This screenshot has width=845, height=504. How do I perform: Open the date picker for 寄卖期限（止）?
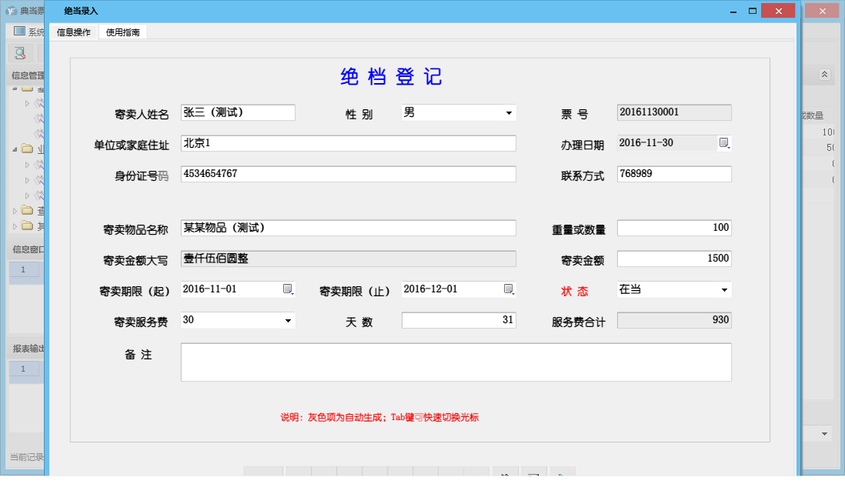click(x=509, y=289)
